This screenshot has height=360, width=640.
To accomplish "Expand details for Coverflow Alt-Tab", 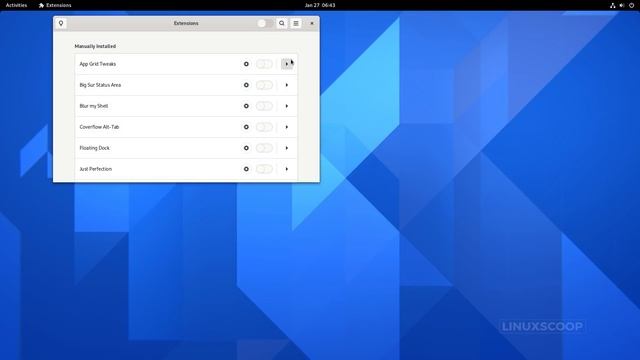I will point(287,127).
